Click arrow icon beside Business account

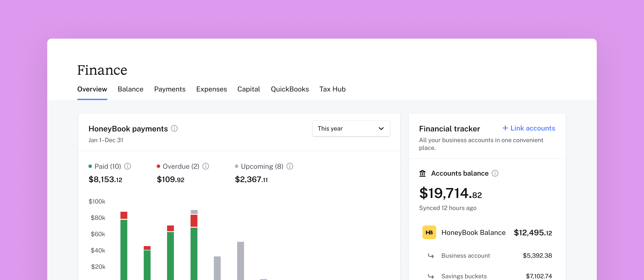pyautogui.click(x=431, y=256)
